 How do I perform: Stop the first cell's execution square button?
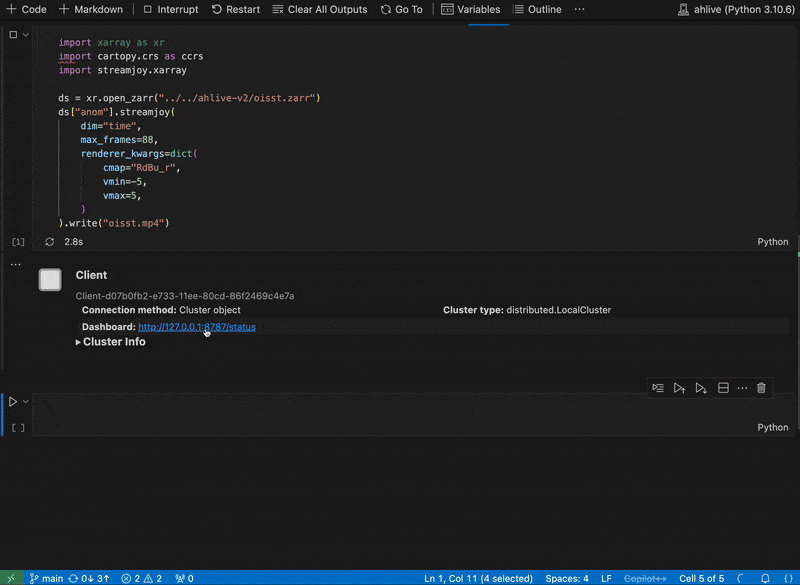[x=13, y=34]
